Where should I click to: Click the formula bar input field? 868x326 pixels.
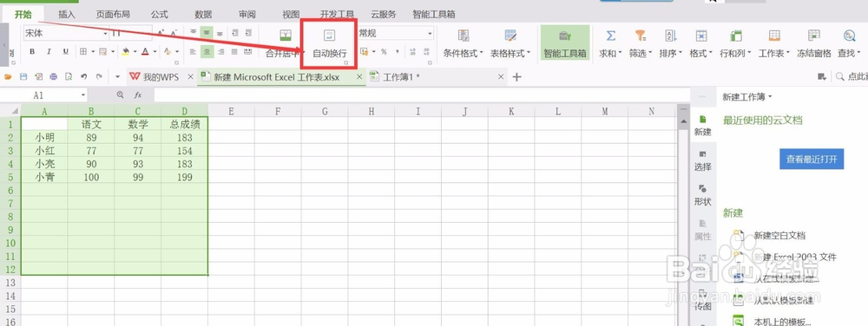(x=421, y=95)
